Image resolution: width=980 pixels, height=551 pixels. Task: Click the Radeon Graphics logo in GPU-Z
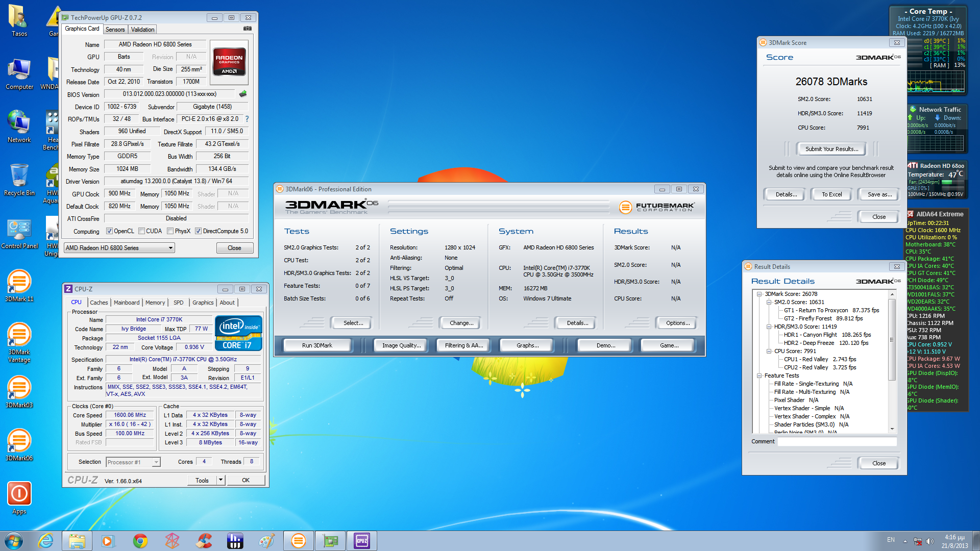(229, 62)
